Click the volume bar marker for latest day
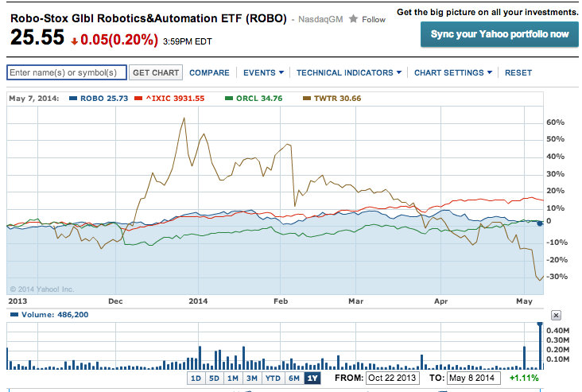 [540, 324]
